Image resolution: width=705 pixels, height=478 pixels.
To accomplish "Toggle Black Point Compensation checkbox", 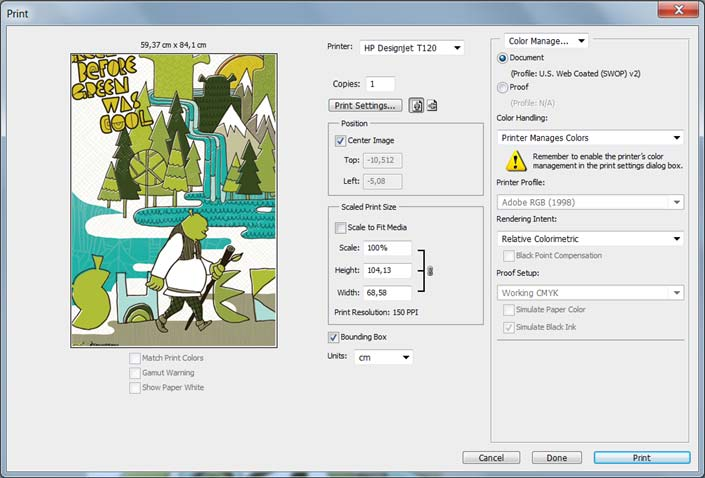I will 509,256.
